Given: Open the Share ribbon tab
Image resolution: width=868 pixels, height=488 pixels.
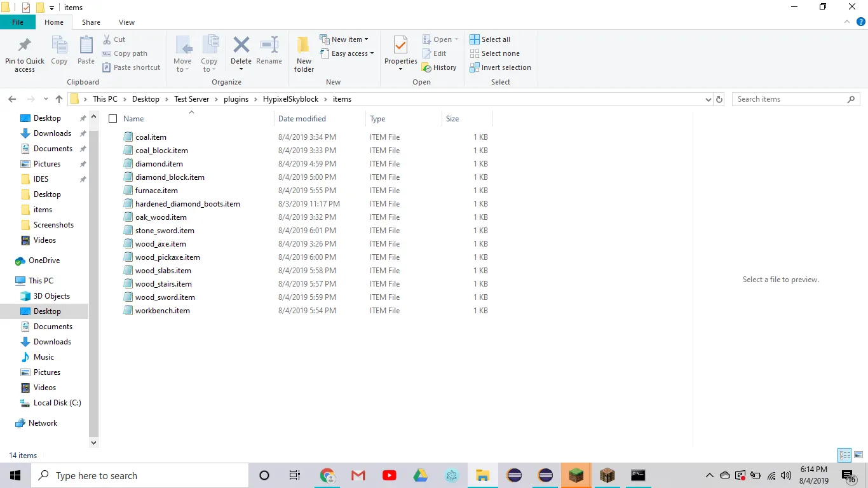Looking at the screenshot, I should click(91, 22).
